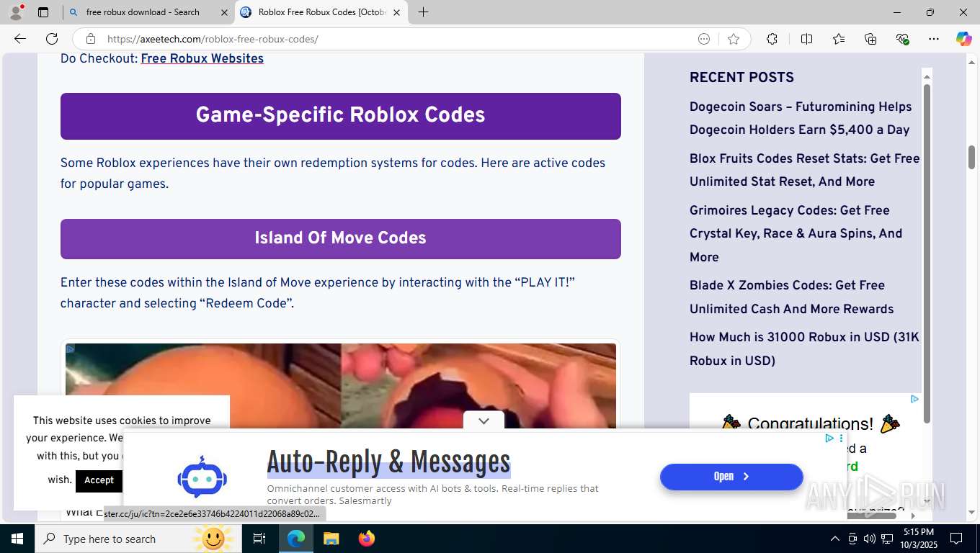Open Task View on the taskbar
Image resolution: width=980 pixels, height=553 pixels.
pyautogui.click(x=259, y=539)
